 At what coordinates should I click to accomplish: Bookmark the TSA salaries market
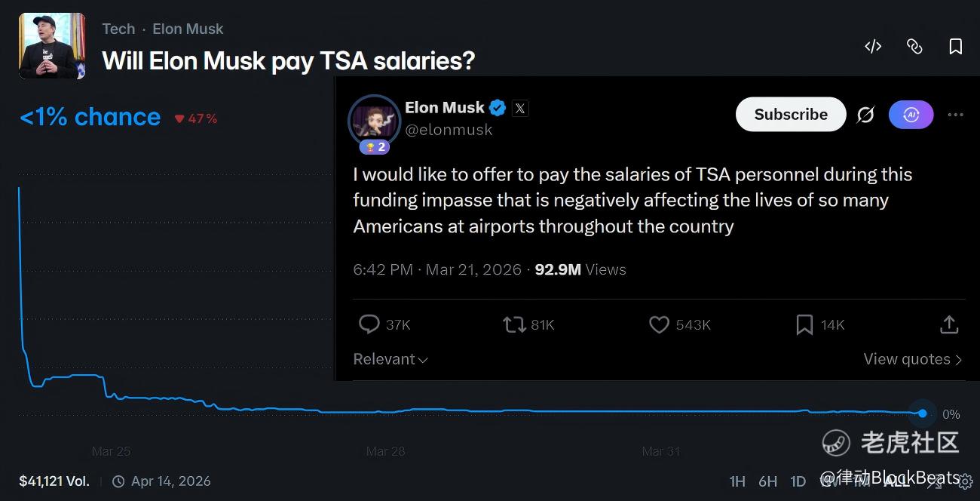955,47
